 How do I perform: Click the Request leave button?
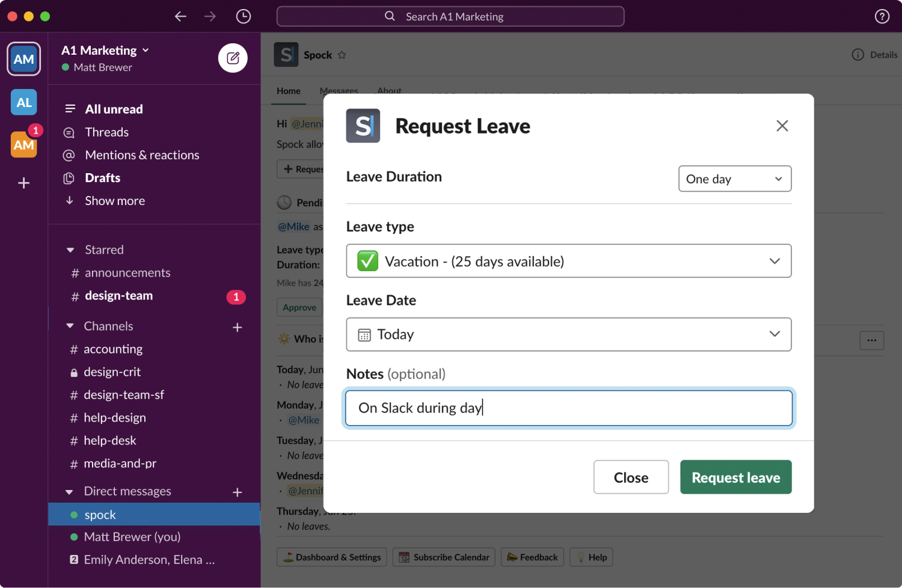[x=735, y=477]
